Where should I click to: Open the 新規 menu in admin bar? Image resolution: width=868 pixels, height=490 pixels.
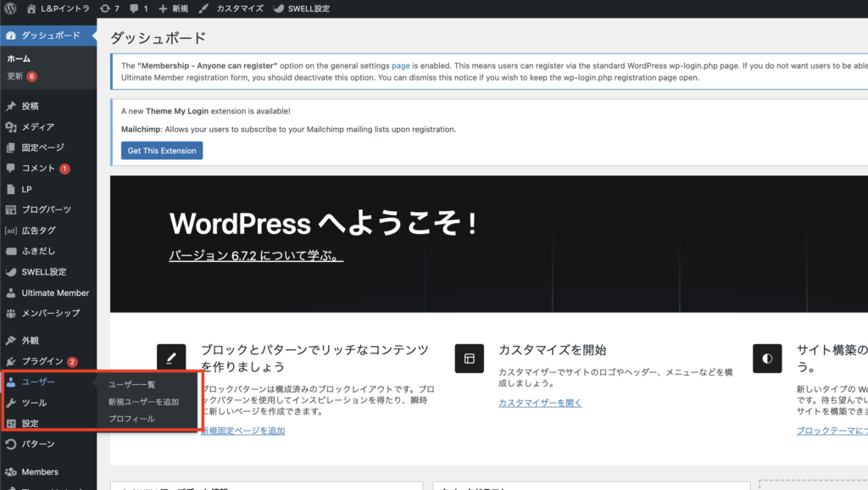click(x=174, y=8)
